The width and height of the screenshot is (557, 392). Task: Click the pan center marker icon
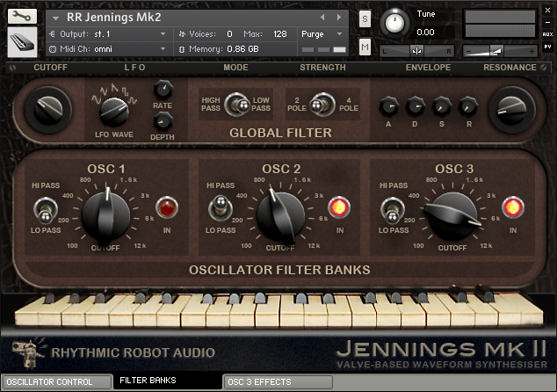tap(416, 51)
